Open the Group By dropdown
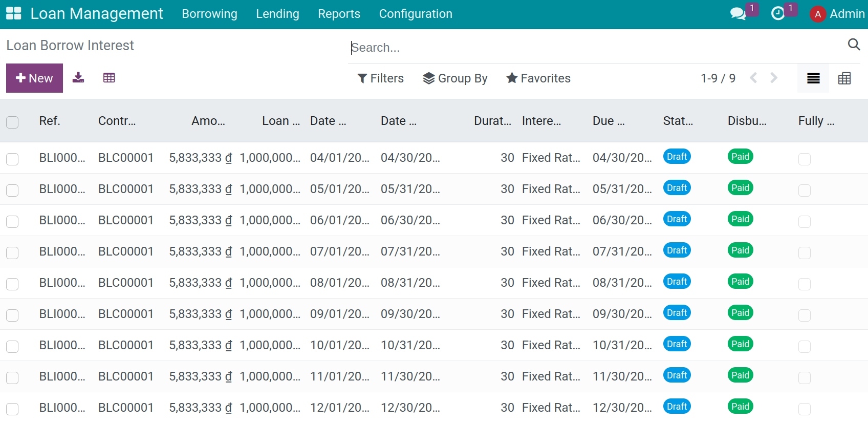This screenshot has height=423, width=868. coord(455,78)
